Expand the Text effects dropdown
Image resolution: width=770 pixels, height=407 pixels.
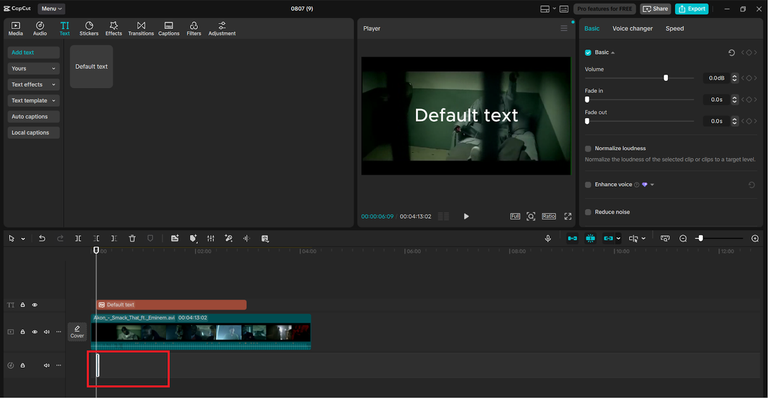click(34, 84)
